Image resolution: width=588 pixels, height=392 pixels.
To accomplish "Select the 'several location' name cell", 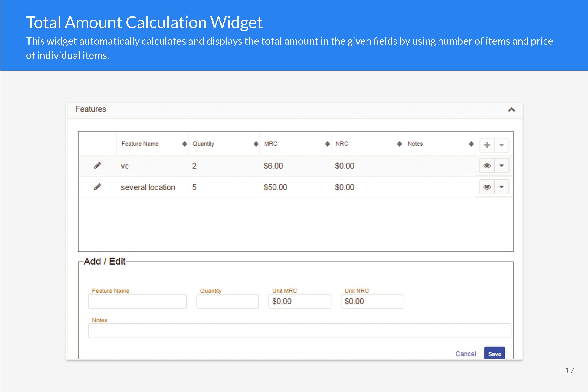I will coord(148,187).
